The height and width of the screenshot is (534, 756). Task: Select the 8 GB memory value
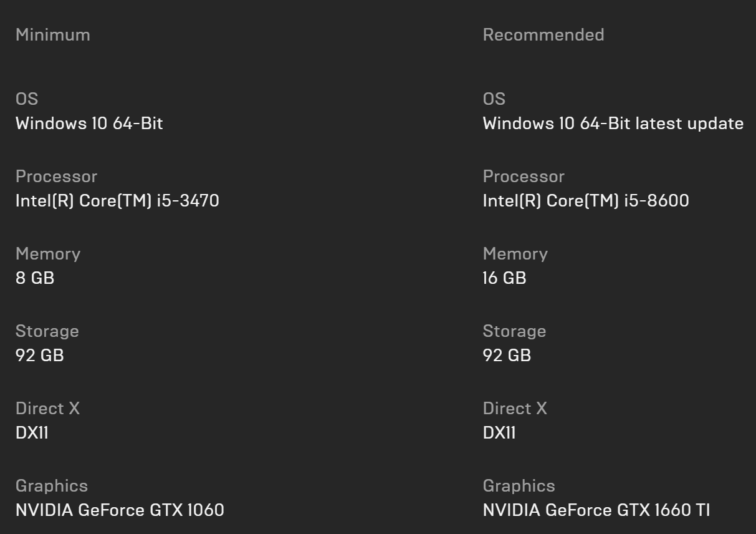35,278
